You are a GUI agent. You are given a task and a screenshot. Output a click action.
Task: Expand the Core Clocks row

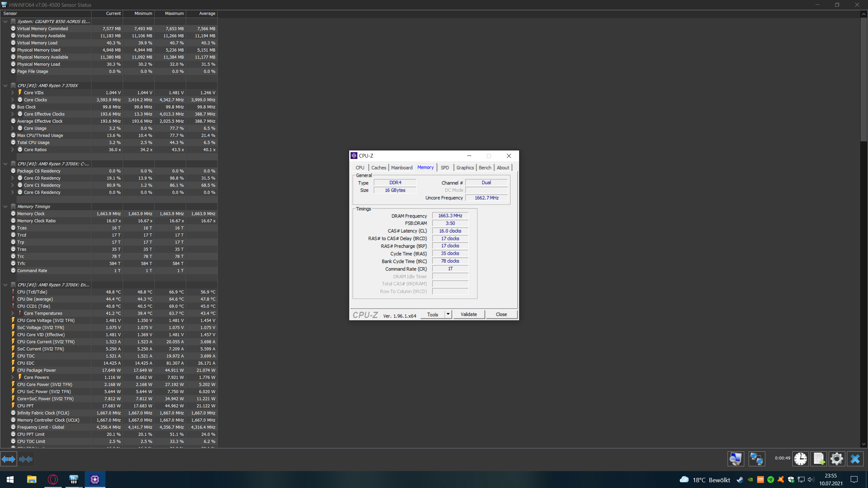coord(13,100)
